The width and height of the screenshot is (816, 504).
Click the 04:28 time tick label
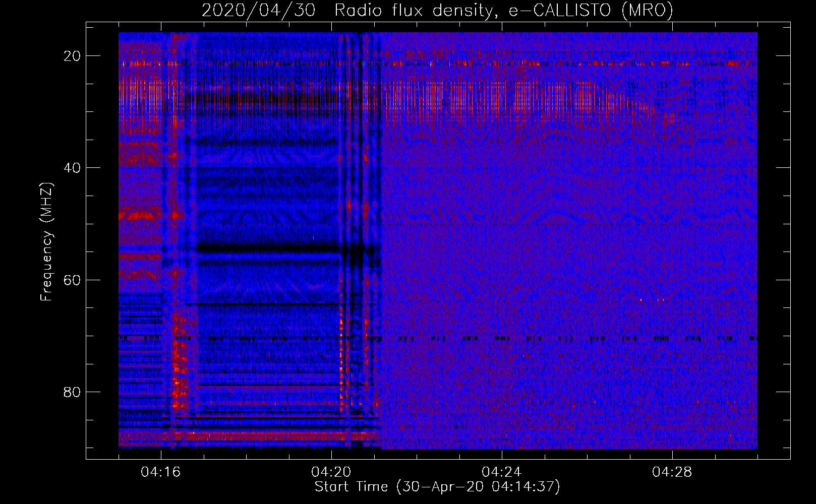tap(672, 472)
